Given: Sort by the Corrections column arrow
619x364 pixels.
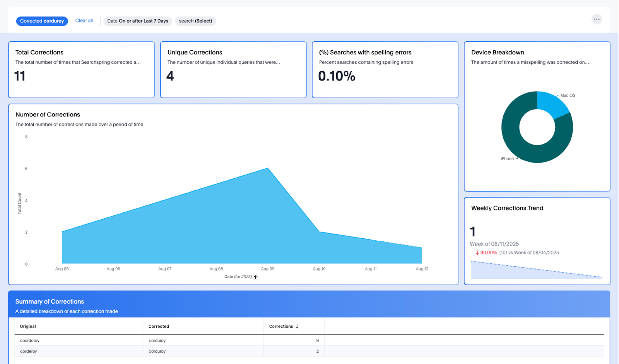Looking at the screenshot, I should click(x=297, y=326).
